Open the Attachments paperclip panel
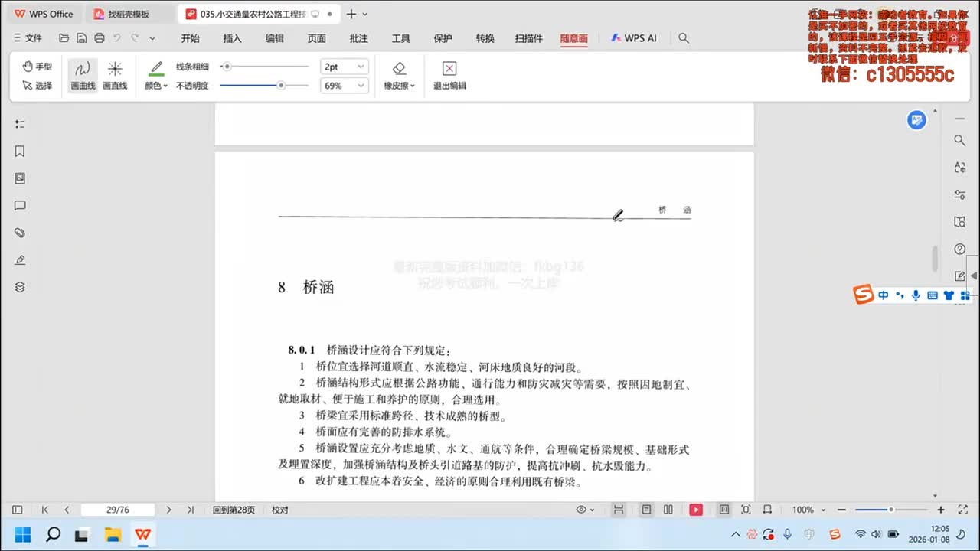This screenshot has width=980, height=551. [x=20, y=233]
